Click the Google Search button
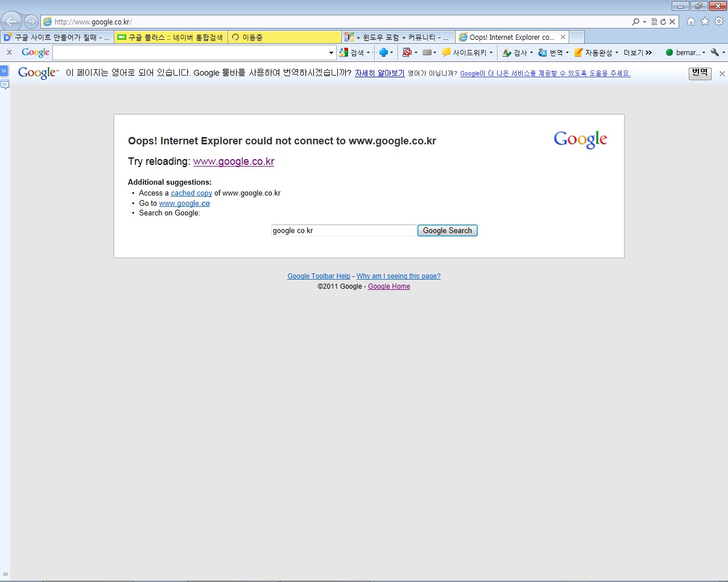 coord(448,231)
